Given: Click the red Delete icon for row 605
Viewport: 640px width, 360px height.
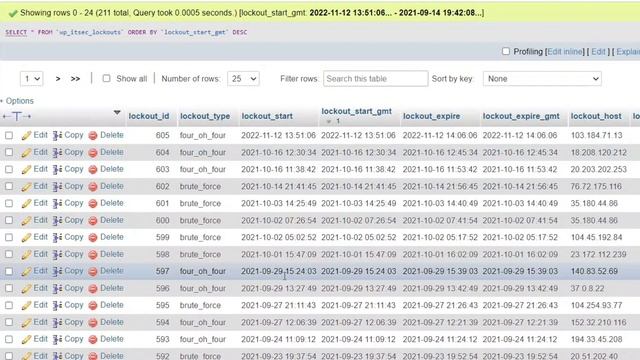Looking at the screenshot, I should pos(93,136).
